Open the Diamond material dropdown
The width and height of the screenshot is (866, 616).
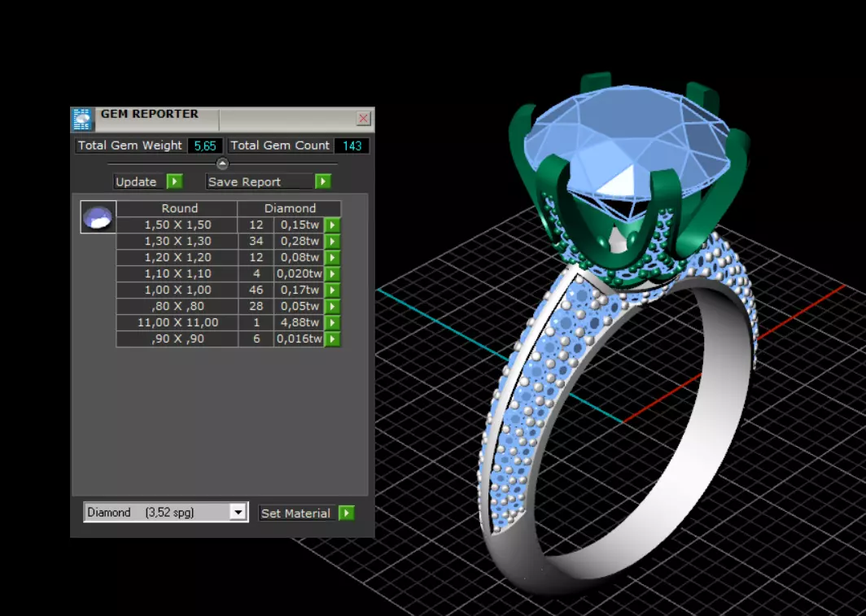(238, 512)
